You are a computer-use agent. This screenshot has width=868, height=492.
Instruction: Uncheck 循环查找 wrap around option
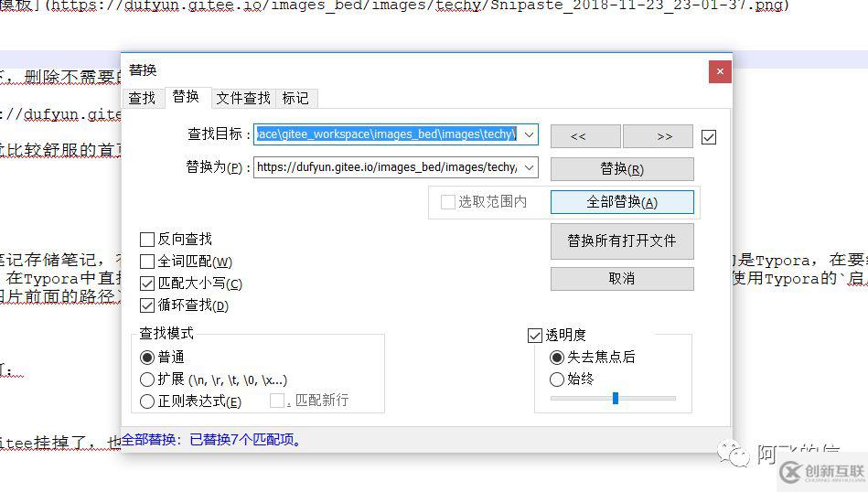coord(147,305)
